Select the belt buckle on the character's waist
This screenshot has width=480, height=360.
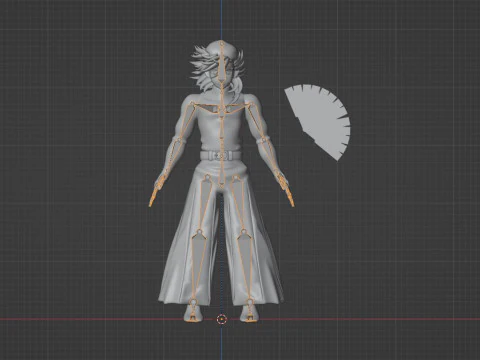click(221, 156)
